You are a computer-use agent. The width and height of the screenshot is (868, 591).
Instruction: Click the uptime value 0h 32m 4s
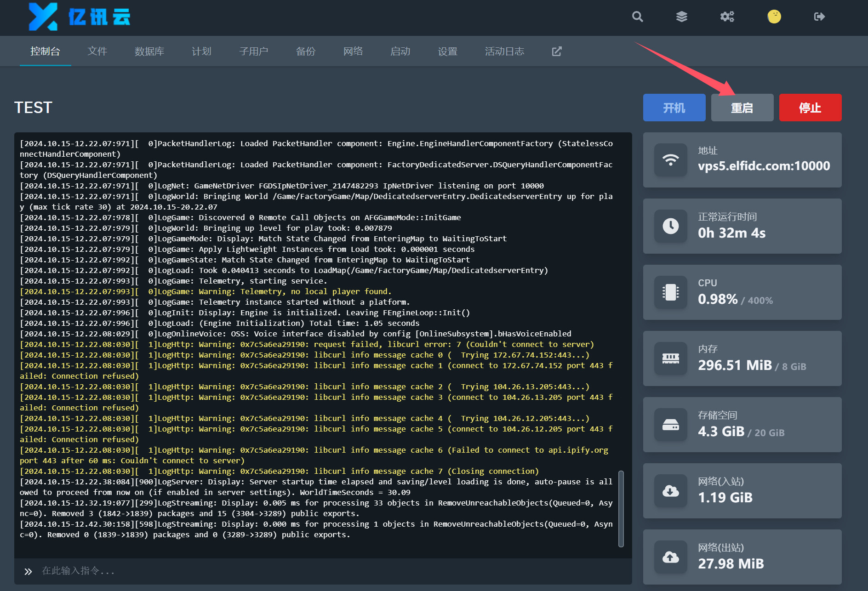(x=732, y=233)
